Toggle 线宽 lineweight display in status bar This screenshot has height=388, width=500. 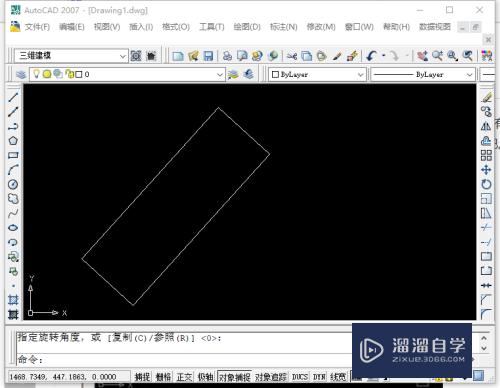coord(338,377)
